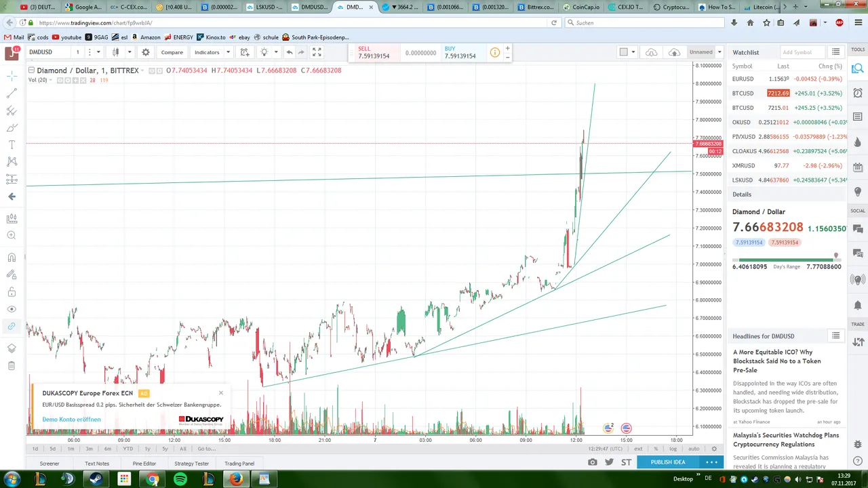Select the zoom in tool
The height and width of the screenshot is (488, 868).
tap(12, 235)
